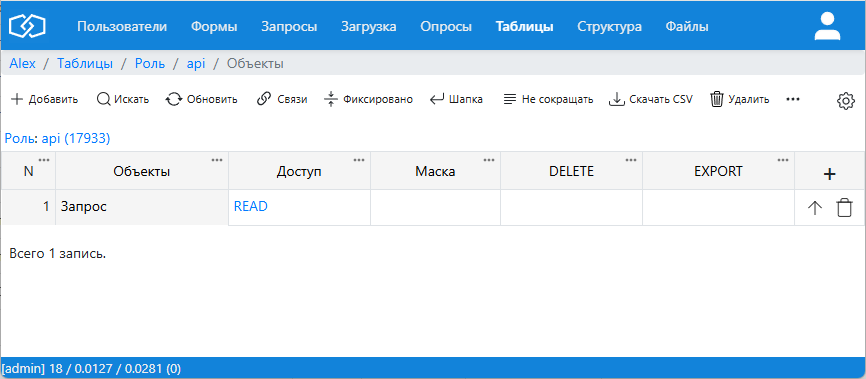Open the settings gear icon
Viewport: 866px width, 379px height.
[846, 101]
